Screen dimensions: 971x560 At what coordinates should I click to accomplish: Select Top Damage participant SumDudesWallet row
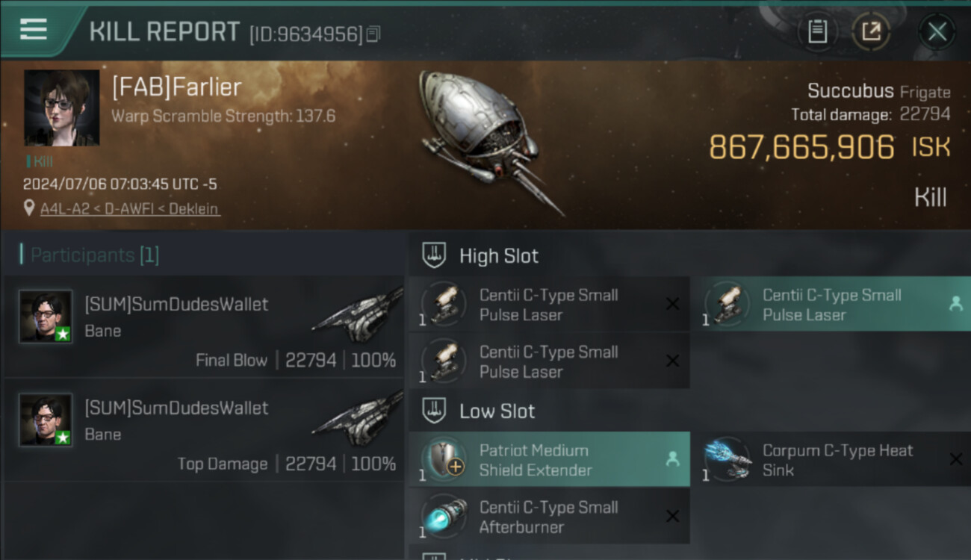(x=203, y=430)
